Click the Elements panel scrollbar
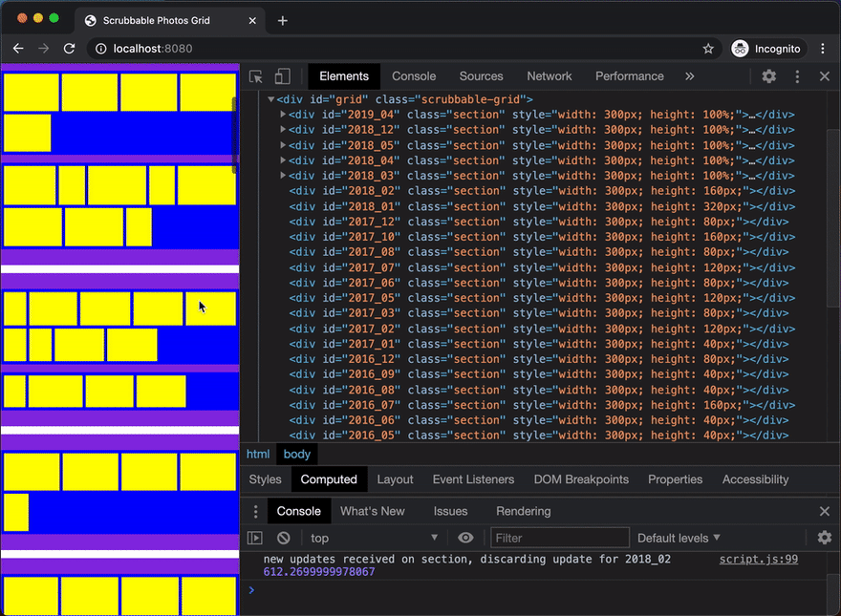 click(833, 220)
